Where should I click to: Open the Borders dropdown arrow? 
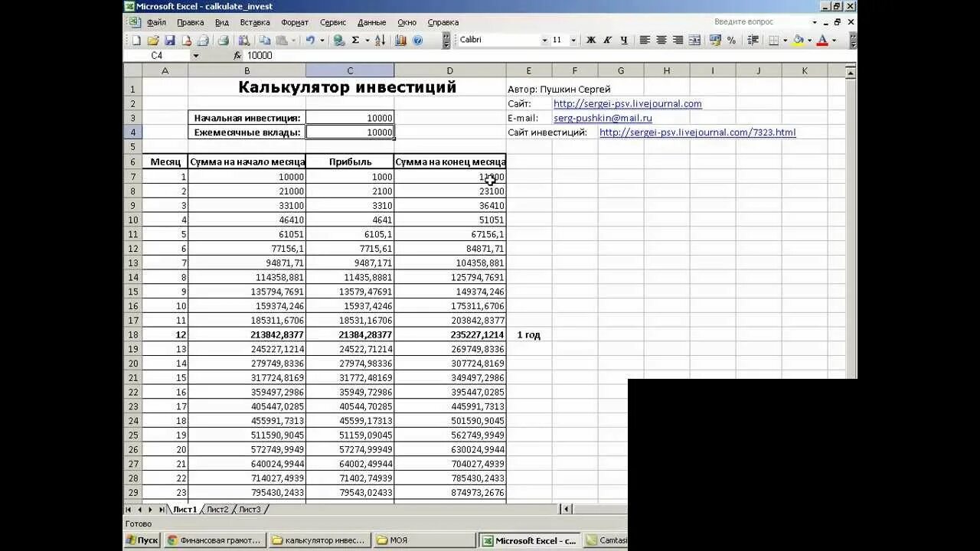[x=785, y=40]
